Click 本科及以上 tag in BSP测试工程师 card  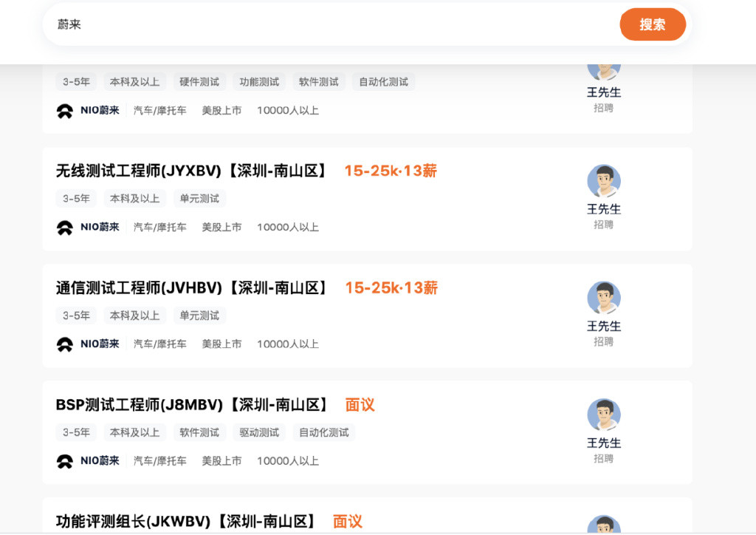click(135, 433)
